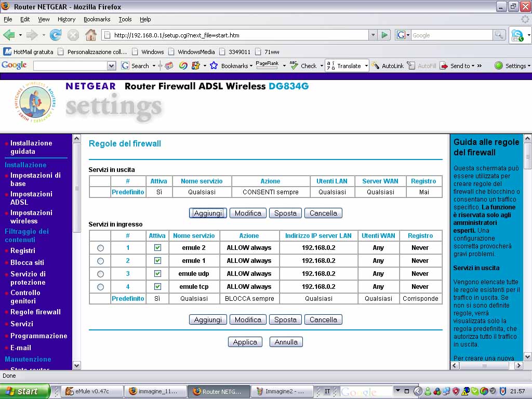Click the Translate tool on the Google toolbar
Screen dimensions: 532x399
click(344, 66)
